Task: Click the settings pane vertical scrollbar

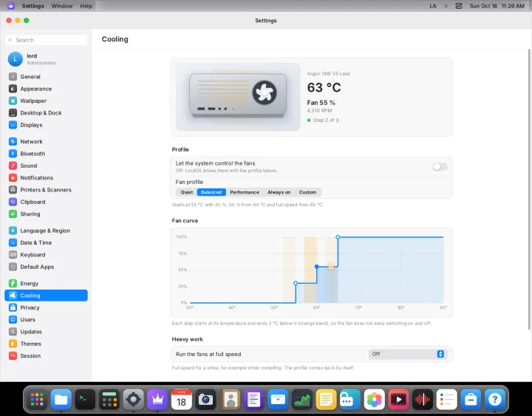Action: [529, 189]
